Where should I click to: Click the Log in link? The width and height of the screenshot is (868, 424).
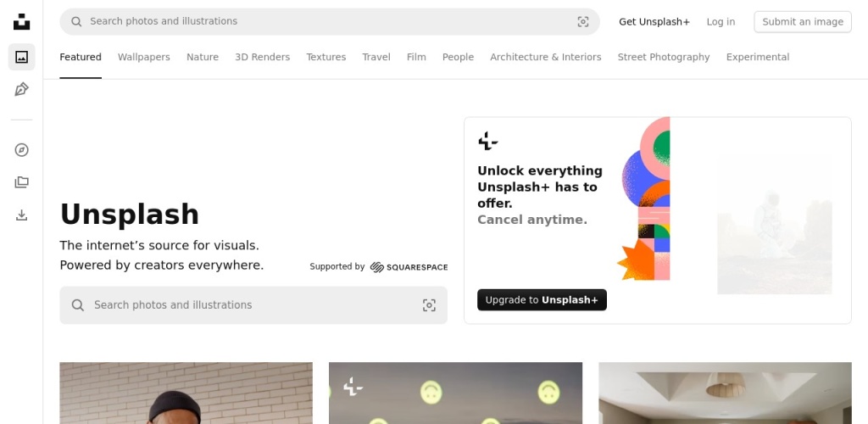(x=721, y=21)
